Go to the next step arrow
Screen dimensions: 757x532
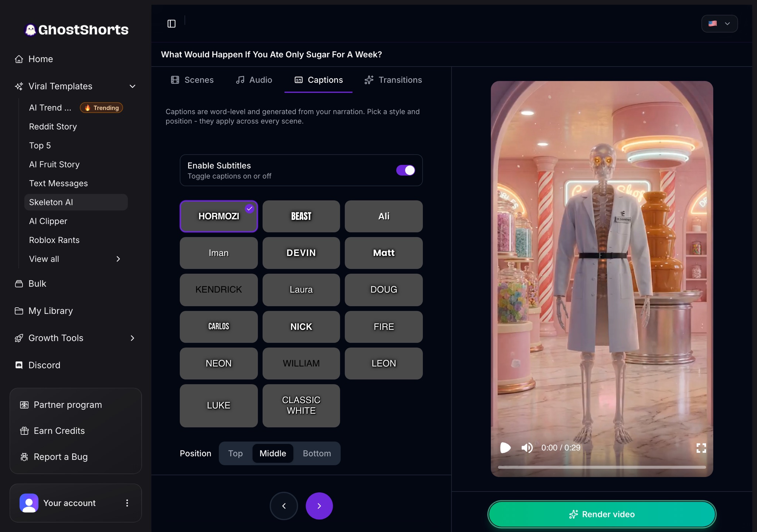tap(319, 506)
